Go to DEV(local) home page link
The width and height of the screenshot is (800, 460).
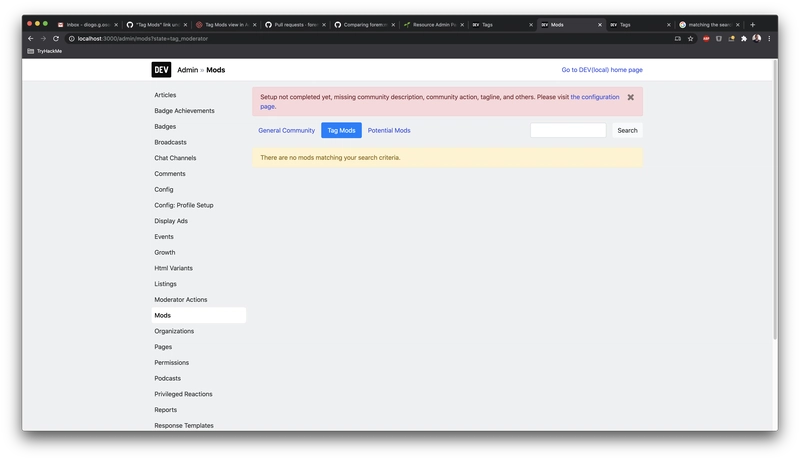pos(602,70)
